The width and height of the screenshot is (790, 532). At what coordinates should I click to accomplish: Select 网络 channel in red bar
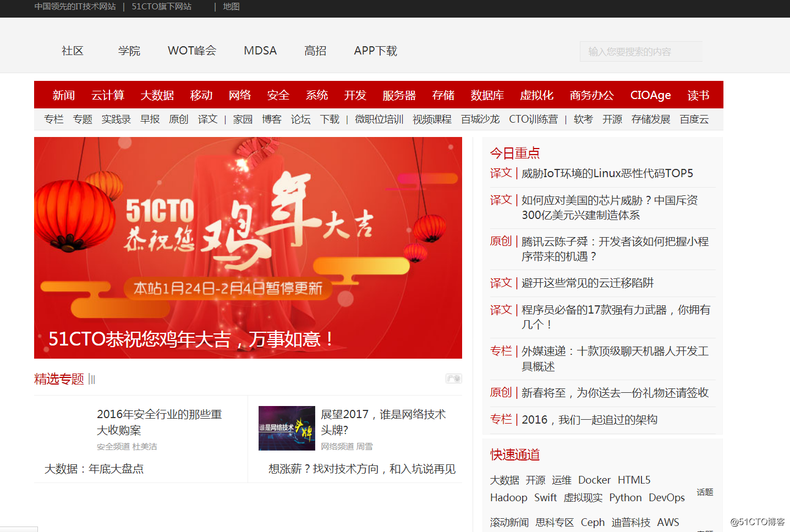240,95
